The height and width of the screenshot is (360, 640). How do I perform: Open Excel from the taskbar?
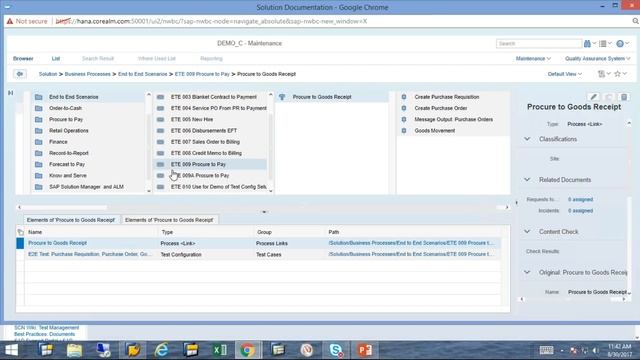(219, 350)
